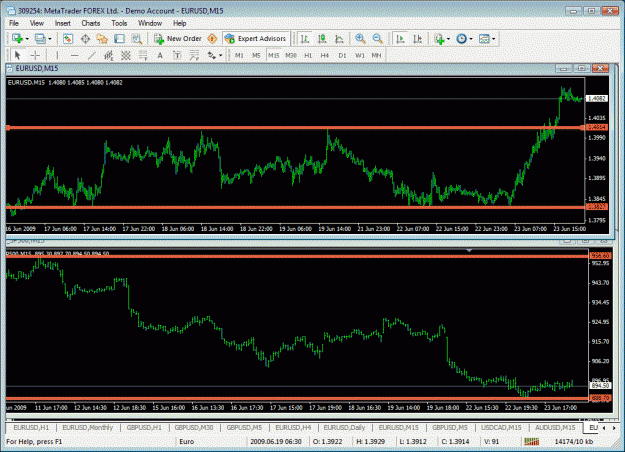Select the equidistant channel tool

point(108,55)
